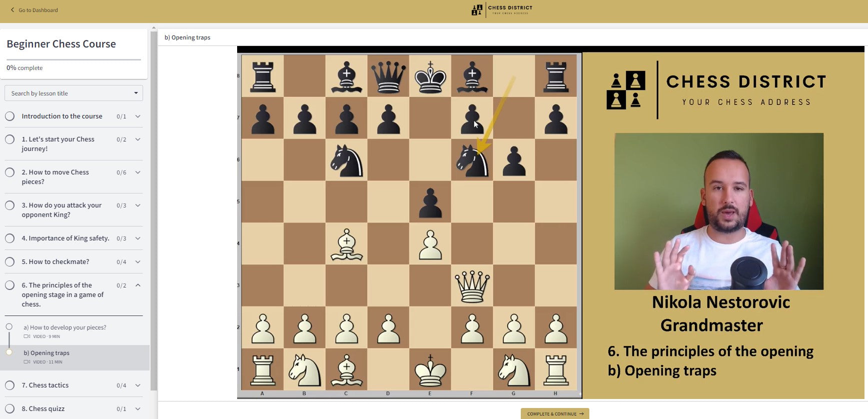
Task: Toggle completion circle for How do you attack
Action: (10, 205)
